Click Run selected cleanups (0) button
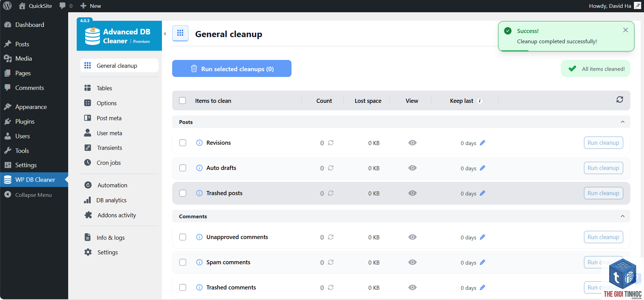 click(x=232, y=68)
